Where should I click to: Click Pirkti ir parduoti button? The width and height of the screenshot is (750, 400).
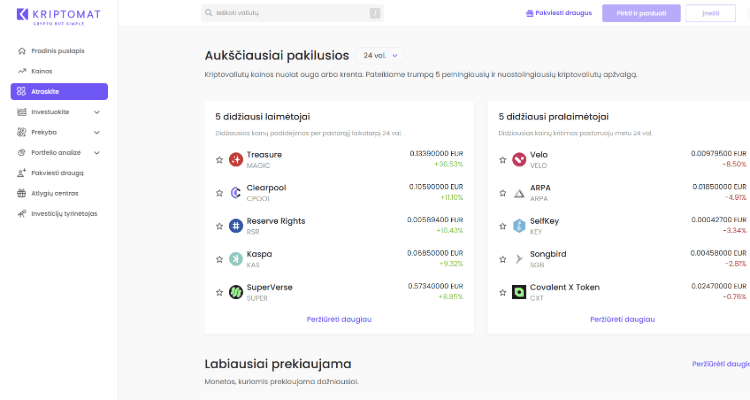pos(641,13)
